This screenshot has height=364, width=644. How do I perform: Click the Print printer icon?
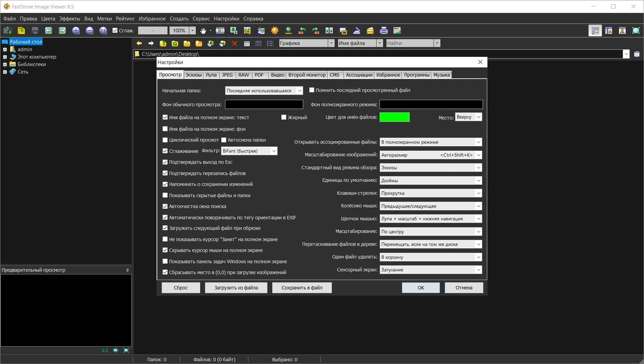(384, 31)
